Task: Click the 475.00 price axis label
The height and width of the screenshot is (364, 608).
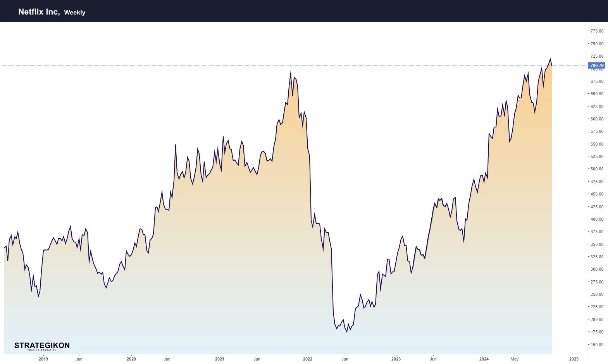Action: point(597,182)
